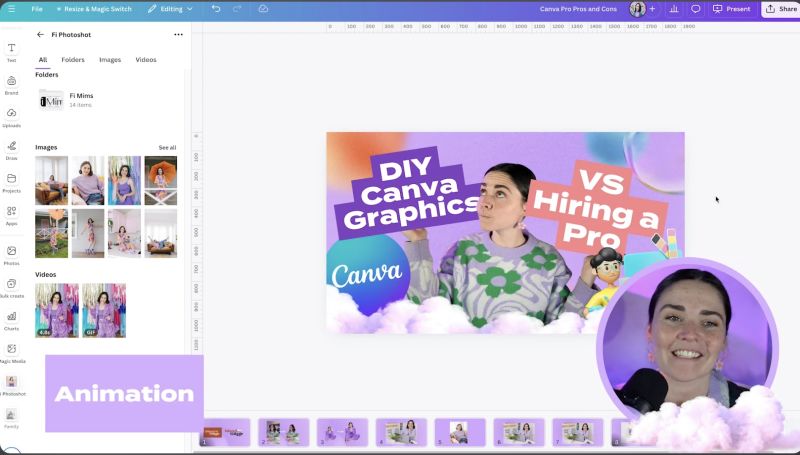Select image of woman on brown couch
Screen dimensions: 800x455
[x=52, y=181]
